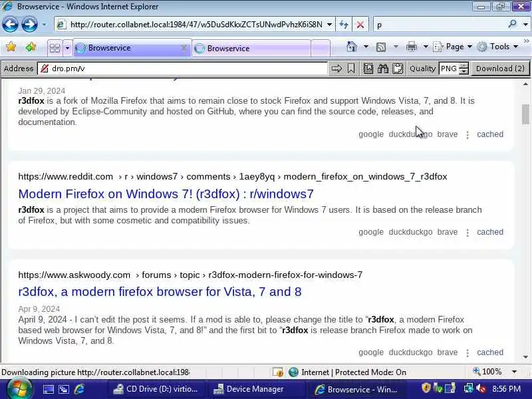Open 'Modern Firefox on Windows 7! (r3dfox)' link
This screenshot has width=532, height=399.
point(166,194)
